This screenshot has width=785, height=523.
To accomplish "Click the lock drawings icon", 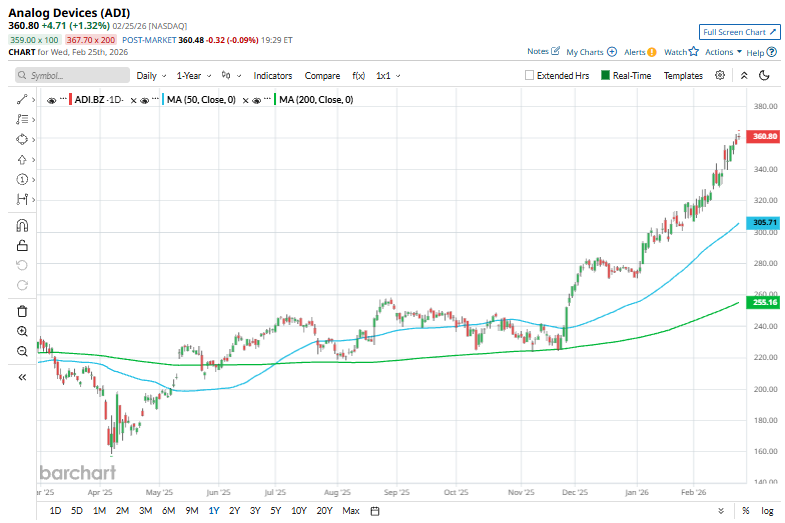I will tap(22, 245).
